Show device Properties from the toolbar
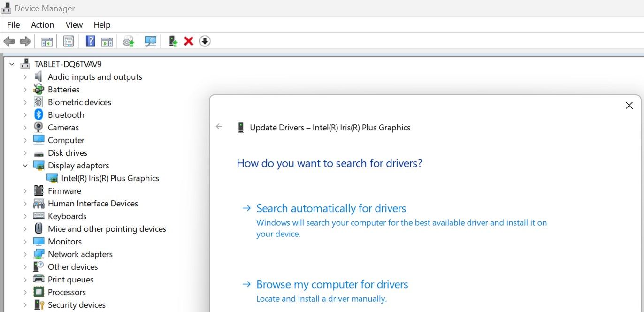644x312 pixels. coord(69,41)
